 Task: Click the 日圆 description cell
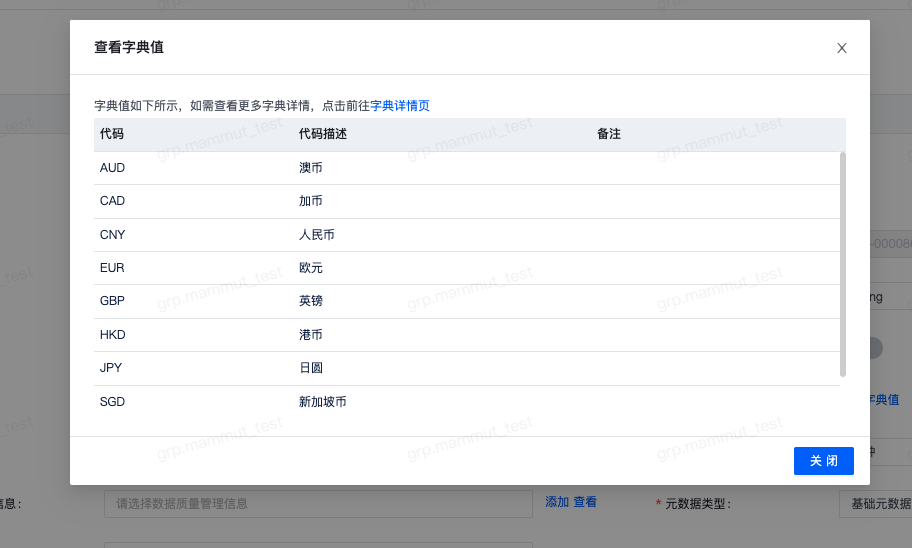[311, 368]
